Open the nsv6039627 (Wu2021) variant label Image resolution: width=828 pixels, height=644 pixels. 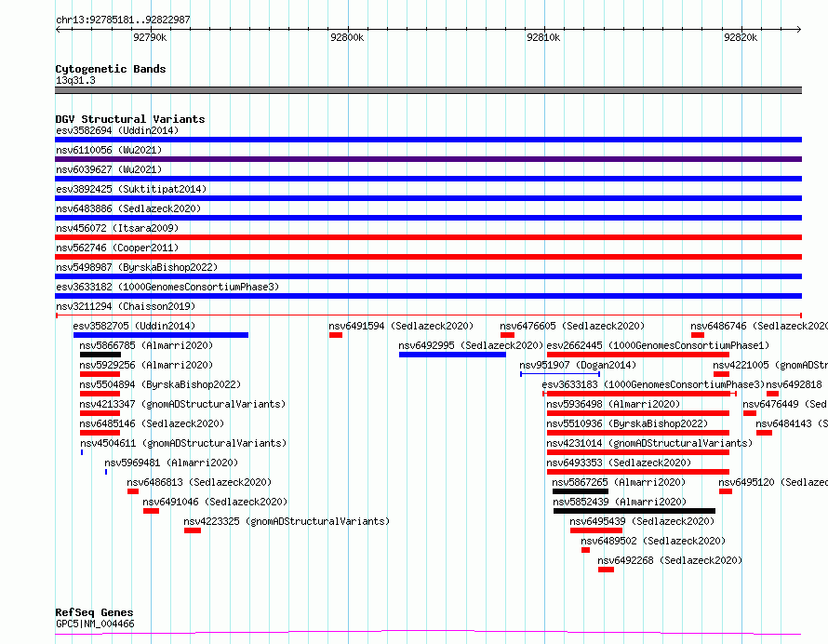[x=109, y=169]
